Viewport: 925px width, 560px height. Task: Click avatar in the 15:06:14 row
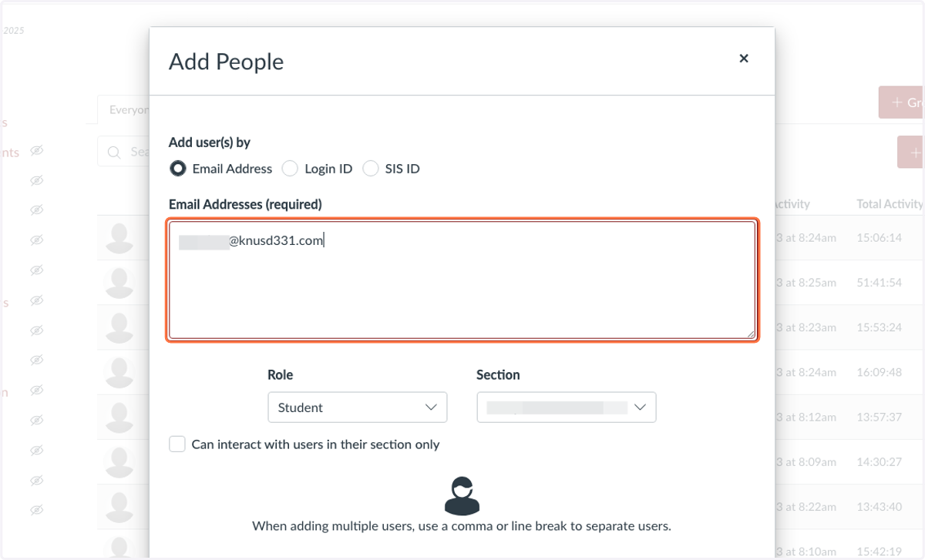(x=119, y=238)
